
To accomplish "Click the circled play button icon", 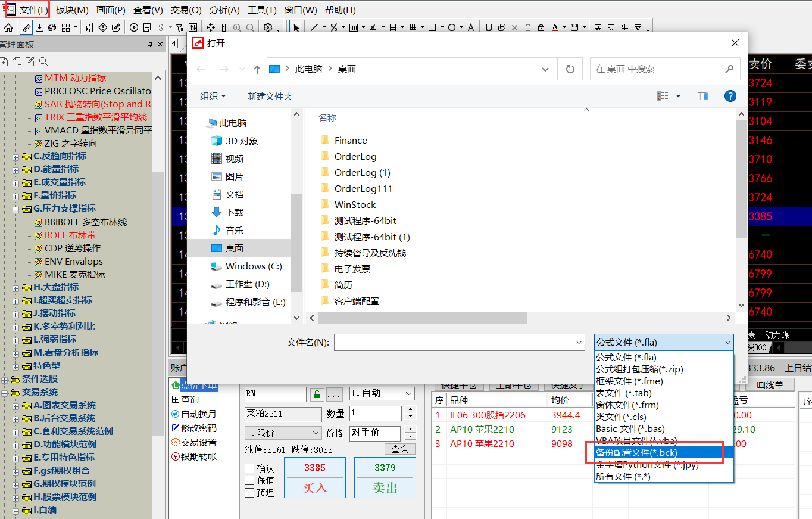I will pyautogui.click(x=134, y=27).
